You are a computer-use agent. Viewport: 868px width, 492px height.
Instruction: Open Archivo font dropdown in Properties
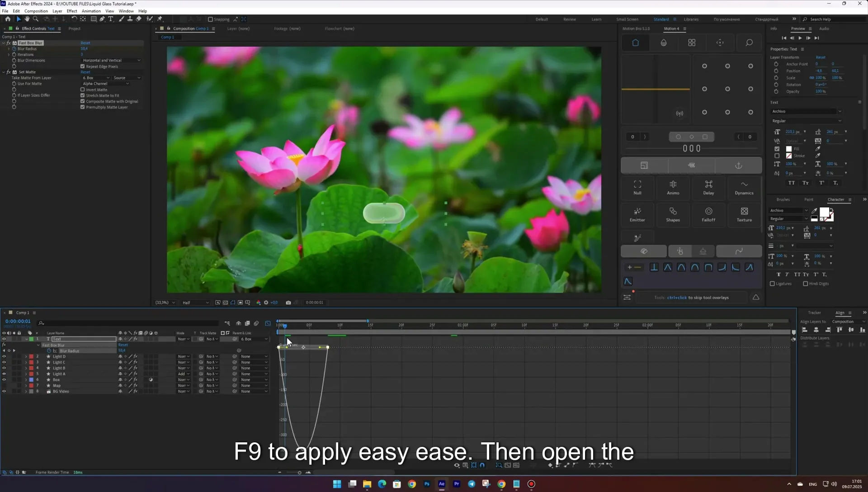click(807, 111)
